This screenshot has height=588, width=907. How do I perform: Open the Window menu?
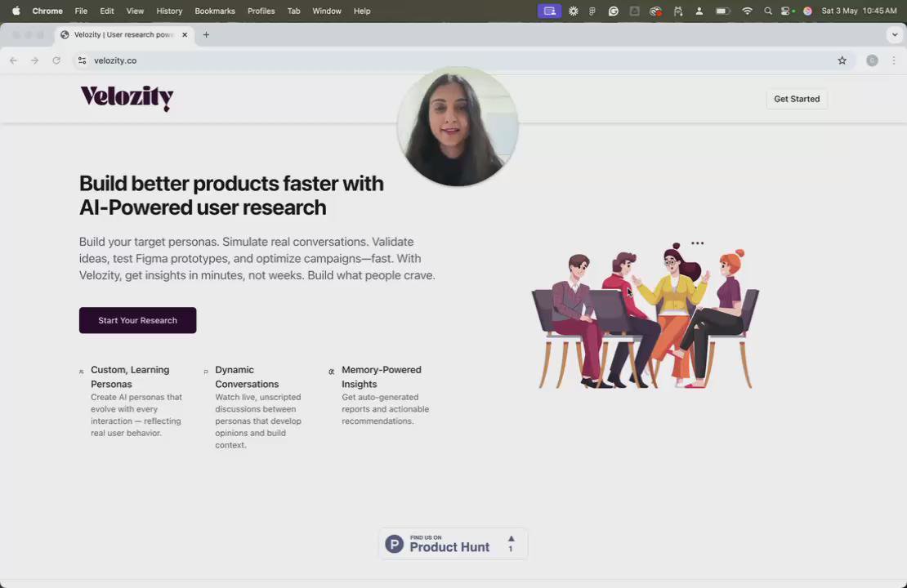point(327,11)
